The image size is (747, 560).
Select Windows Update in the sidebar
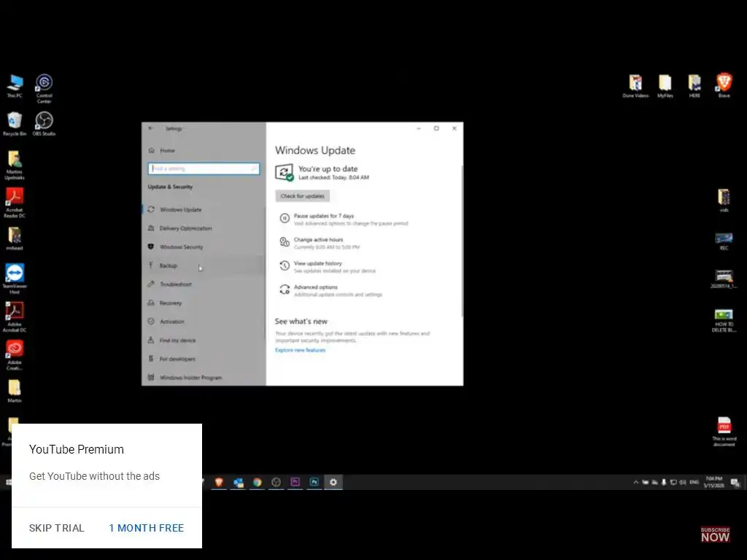pyautogui.click(x=204, y=209)
